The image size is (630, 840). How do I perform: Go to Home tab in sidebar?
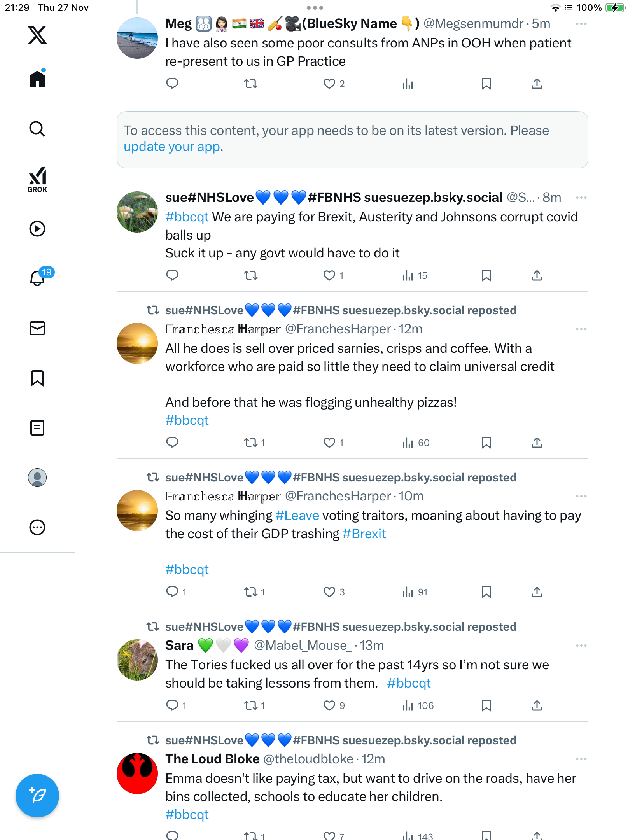pos(37,79)
